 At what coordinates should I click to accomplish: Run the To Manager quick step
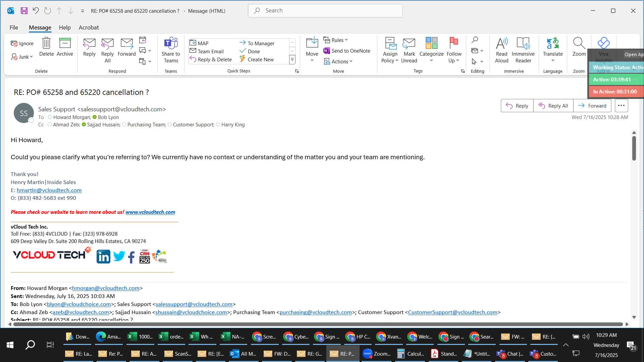[x=257, y=43]
